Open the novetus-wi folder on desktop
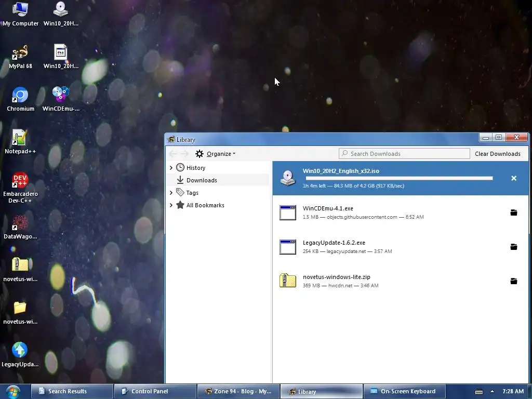Screen dimensions: 532x399 (x=20, y=312)
